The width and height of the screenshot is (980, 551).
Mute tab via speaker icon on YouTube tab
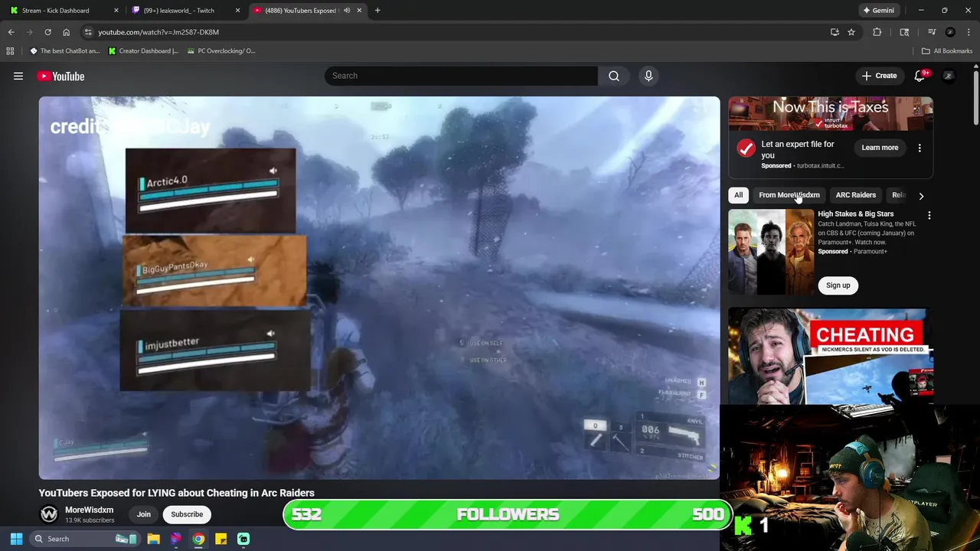[x=347, y=11]
